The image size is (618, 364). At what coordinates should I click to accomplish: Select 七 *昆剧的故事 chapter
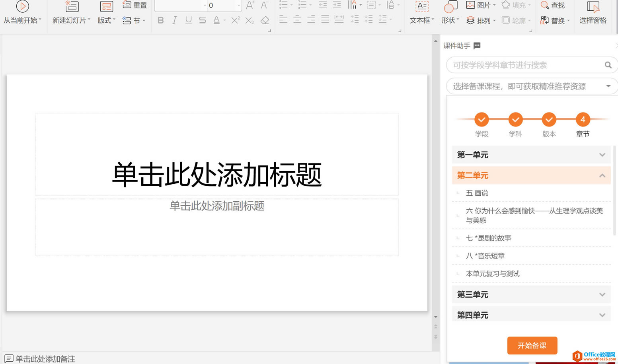point(488,238)
